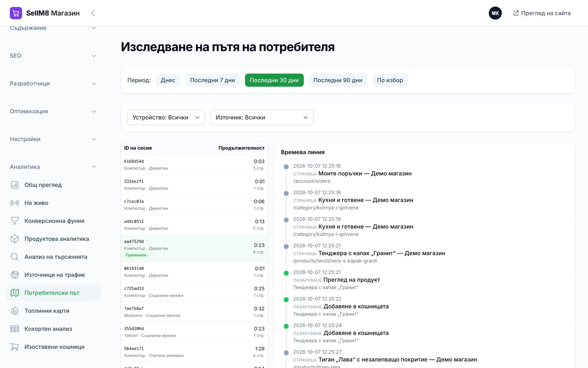This screenshot has height=368, width=588.
Task: Click timeline marker at 12:25:16 Моите поръчки
Action: pos(286,167)
